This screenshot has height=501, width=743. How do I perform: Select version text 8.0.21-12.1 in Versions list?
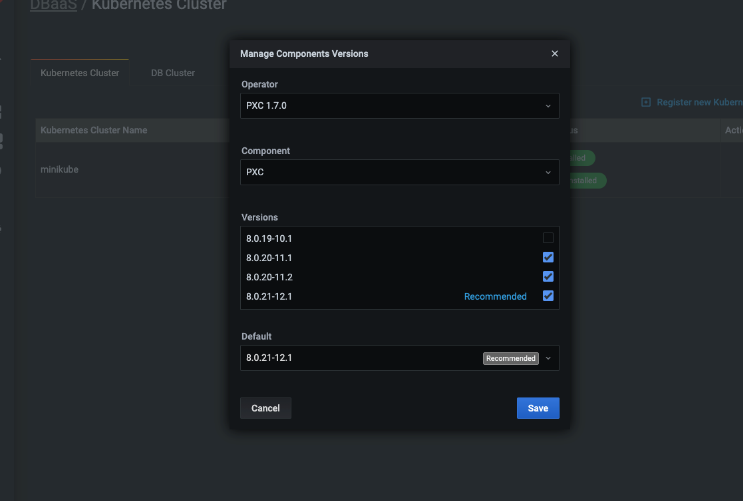[269, 297]
